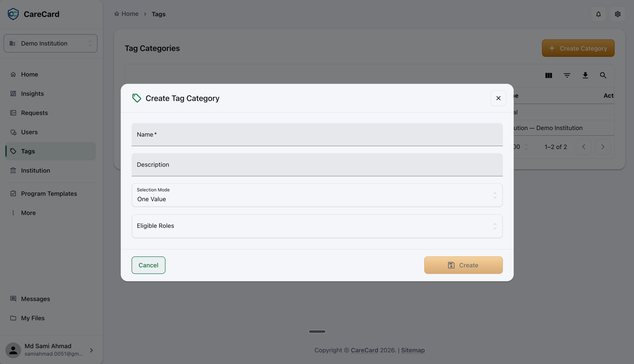This screenshot has width=634, height=364.
Task: Click the CareCard footer link
Action: point(364,350)
